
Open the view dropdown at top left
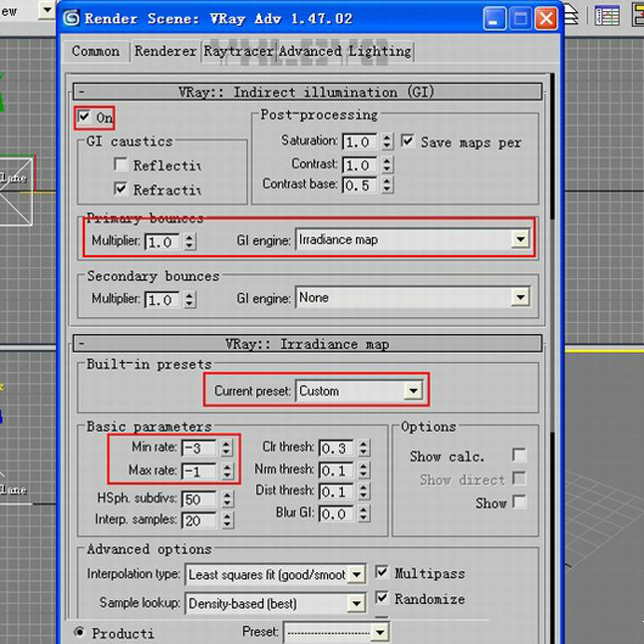[48, 10]
